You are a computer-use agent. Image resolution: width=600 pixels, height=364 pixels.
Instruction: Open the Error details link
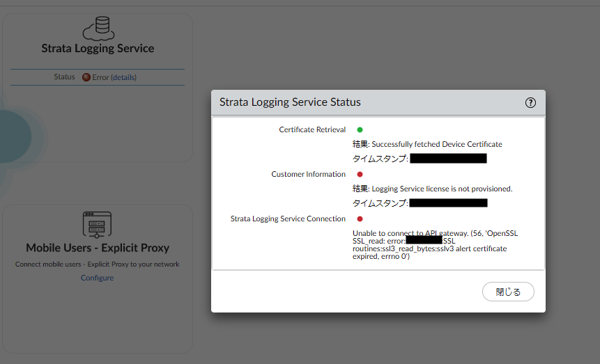tap(123, 77)
